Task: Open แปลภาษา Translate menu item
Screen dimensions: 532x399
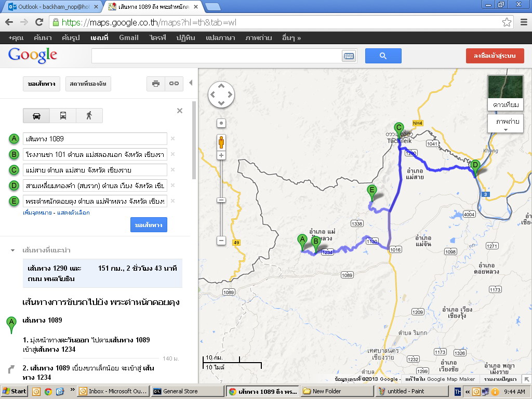Action: pyautogui.click(x=220, y=37)
